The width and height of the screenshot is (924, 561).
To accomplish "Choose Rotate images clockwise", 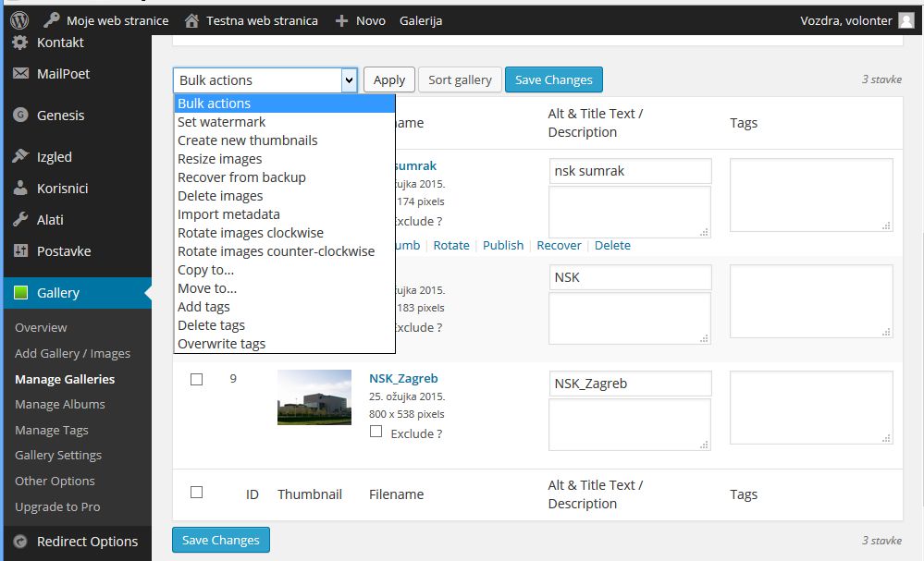I will click(285, 233).
